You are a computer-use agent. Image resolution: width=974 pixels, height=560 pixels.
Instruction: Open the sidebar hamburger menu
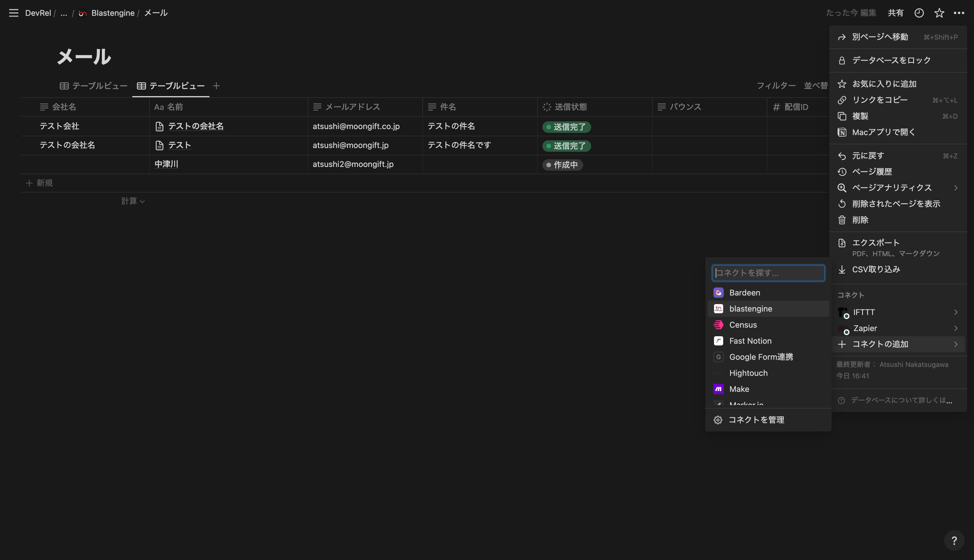tap(13, 13)
